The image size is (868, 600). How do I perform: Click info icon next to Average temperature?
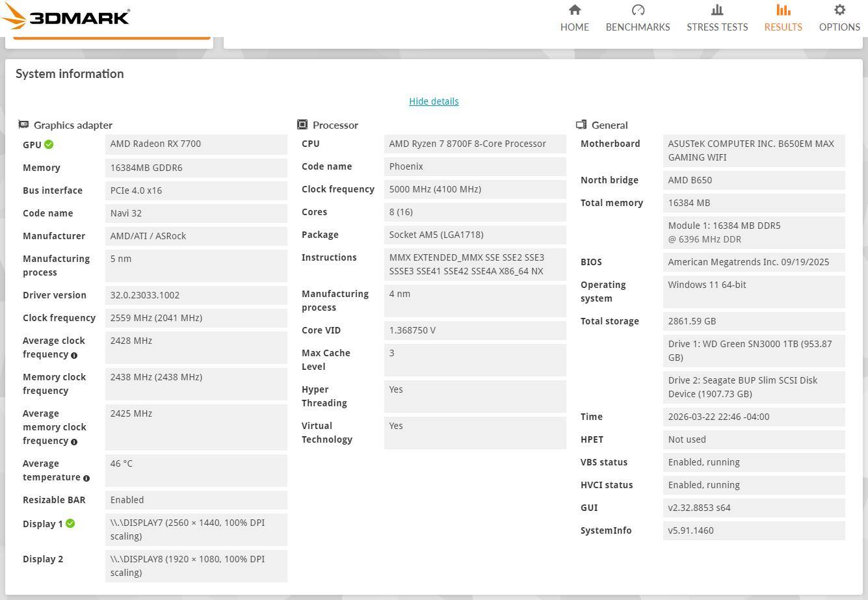[x=86, y=478]
